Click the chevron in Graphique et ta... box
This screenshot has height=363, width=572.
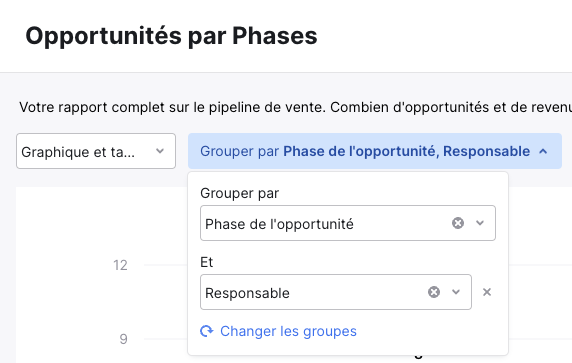pyautogui.click(x=160, y=151)
